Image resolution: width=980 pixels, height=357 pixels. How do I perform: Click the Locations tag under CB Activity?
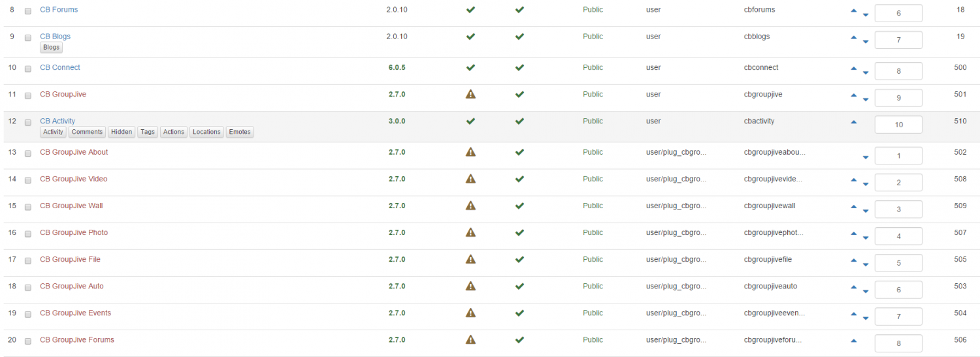tap(206, 132)
